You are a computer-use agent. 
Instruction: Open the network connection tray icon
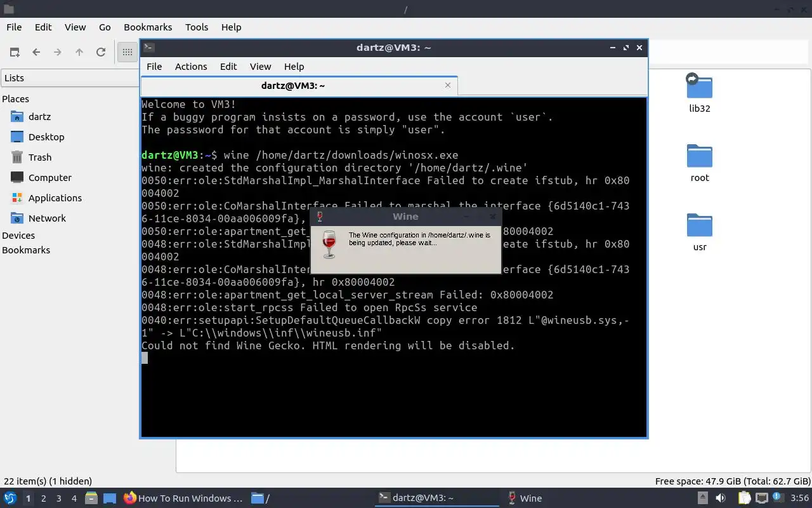click(762, 498)
